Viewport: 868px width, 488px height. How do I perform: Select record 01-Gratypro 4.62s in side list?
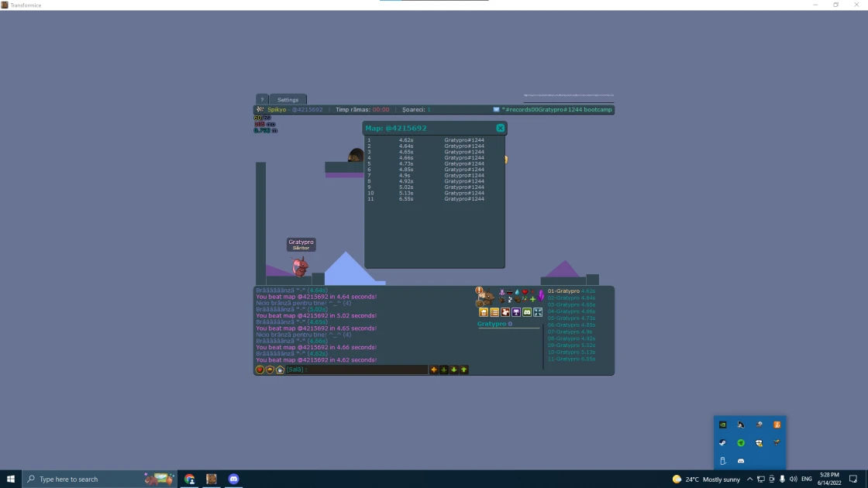click(x=571, y=291)
